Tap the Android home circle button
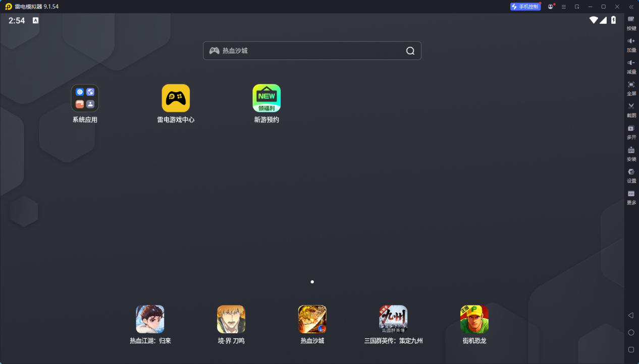This screenshot has width=639, height=364. point(631,332)
